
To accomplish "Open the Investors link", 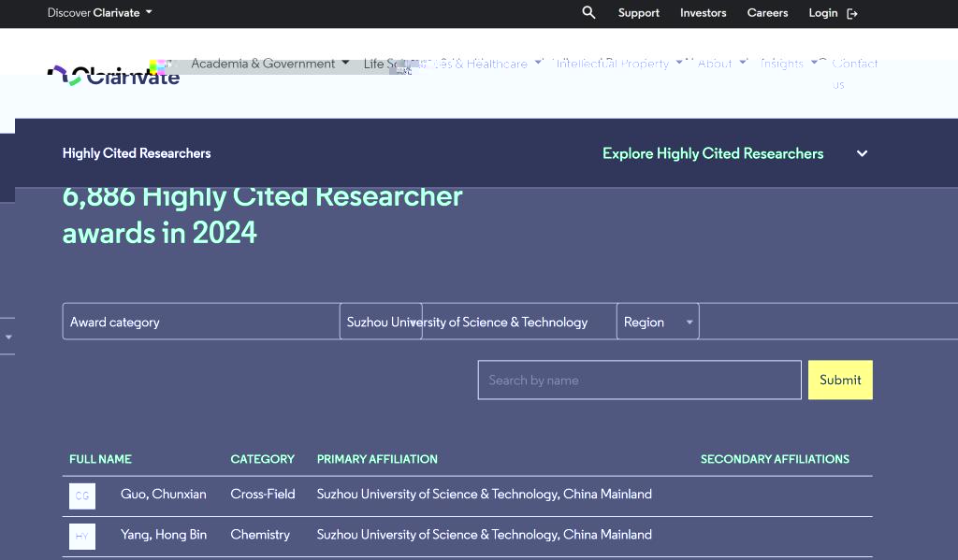I will [x=704, y=13].
